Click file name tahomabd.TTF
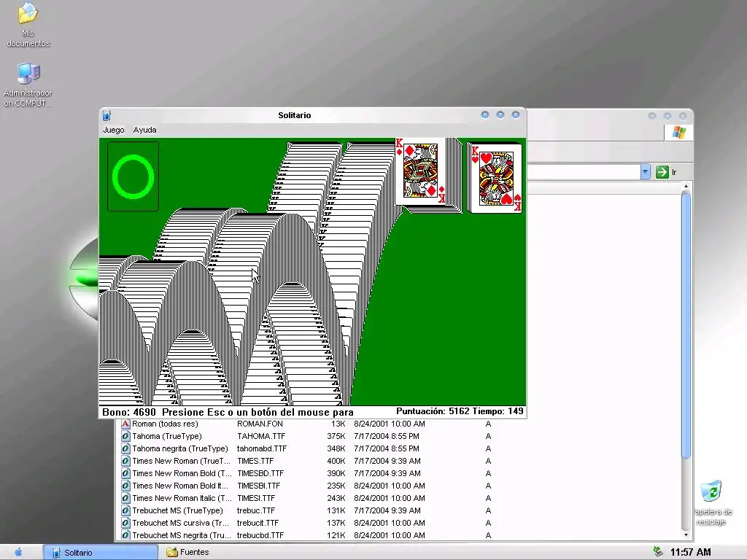Image resolution: width=747 pixels, height=560 pixels. coord(262,448)
